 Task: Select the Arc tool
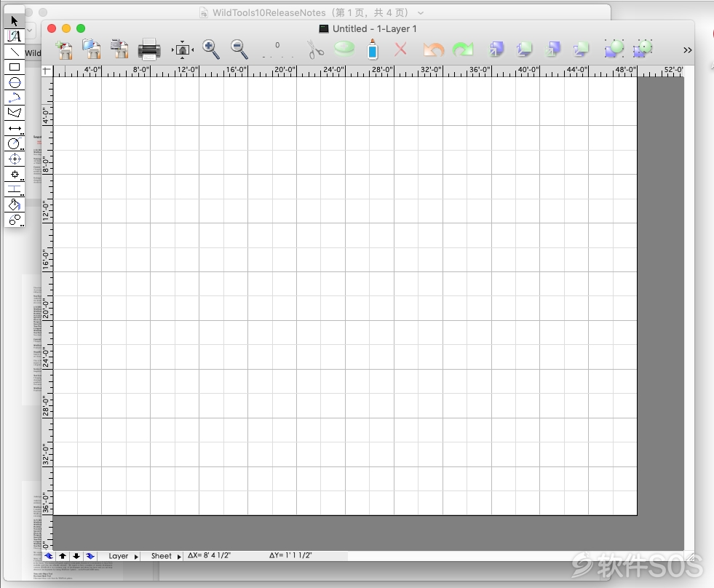click(x=14, y=98)
